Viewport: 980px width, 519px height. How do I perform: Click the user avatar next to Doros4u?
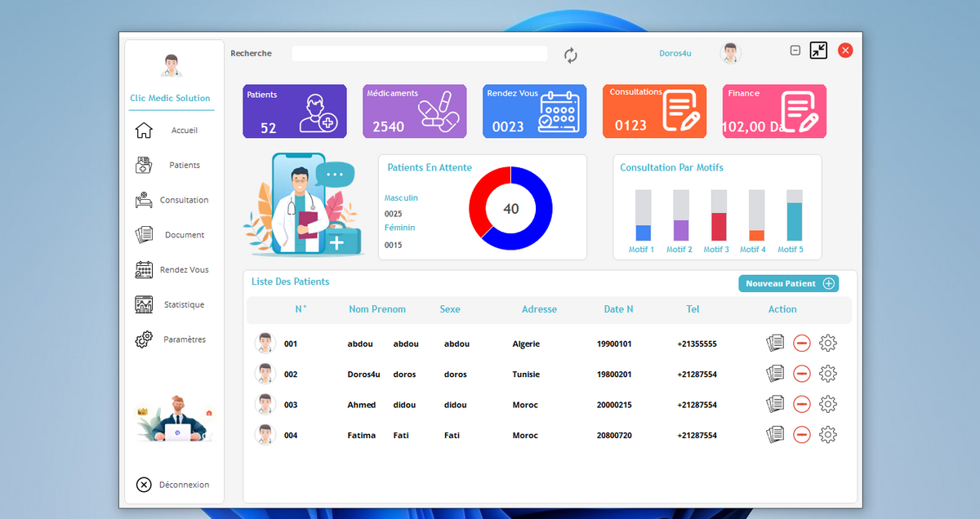730,54
